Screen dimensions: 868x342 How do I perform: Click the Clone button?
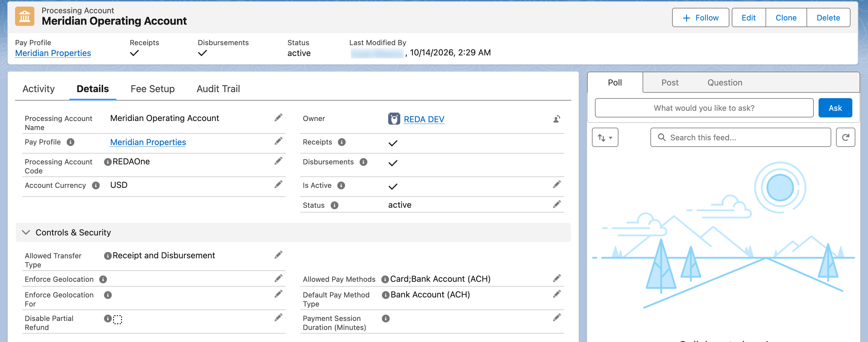(x=786, y=17)
